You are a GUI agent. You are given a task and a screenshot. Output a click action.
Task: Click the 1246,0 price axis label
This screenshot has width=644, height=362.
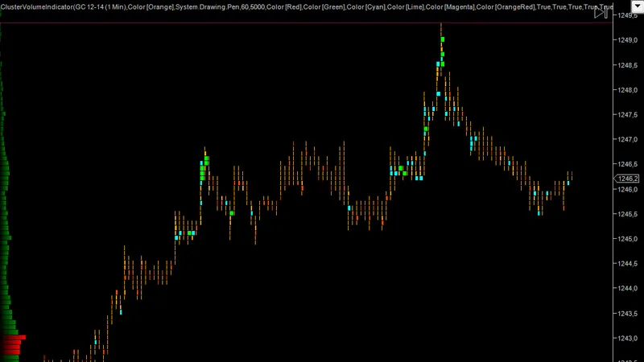628,189
